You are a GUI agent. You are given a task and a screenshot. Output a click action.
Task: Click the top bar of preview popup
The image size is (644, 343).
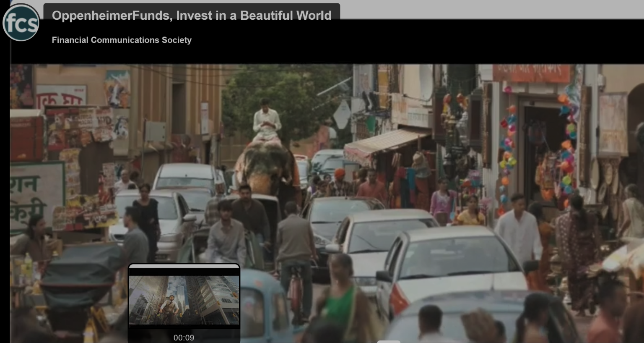click(184, 266)
